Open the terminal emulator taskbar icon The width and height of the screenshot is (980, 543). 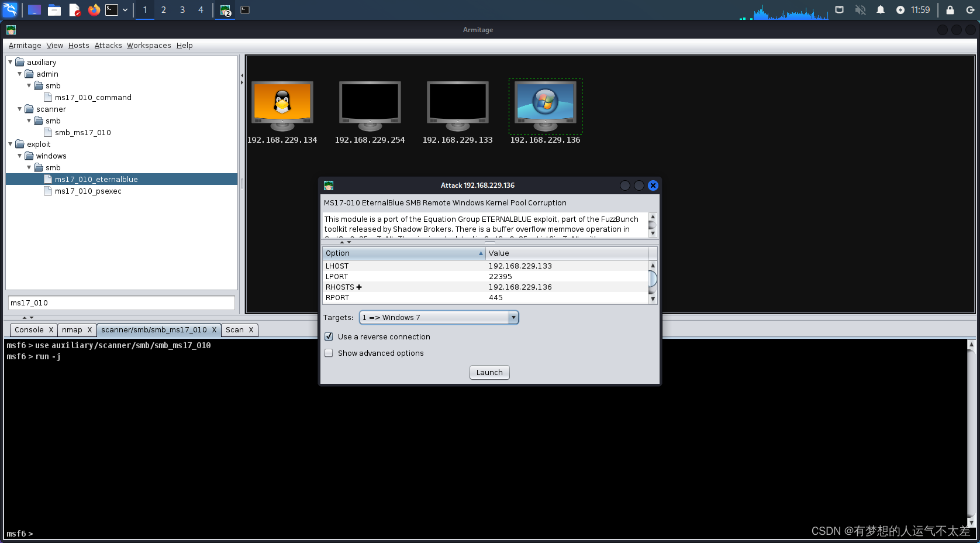[x=112, y=10]
